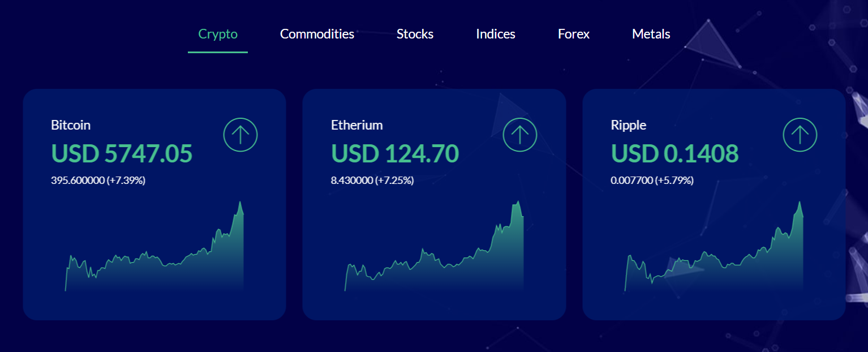
Task: Click the Etherium price chart
Action: (434, 247)
